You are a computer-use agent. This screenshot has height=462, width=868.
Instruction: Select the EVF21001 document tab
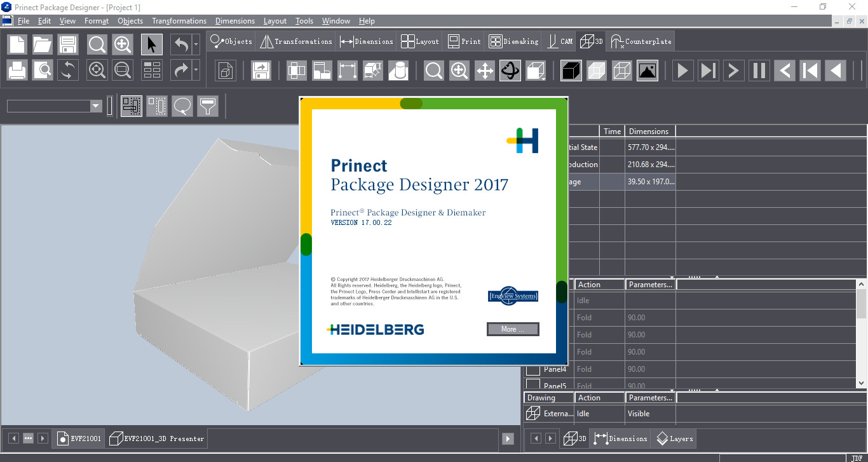coord(79,438)
